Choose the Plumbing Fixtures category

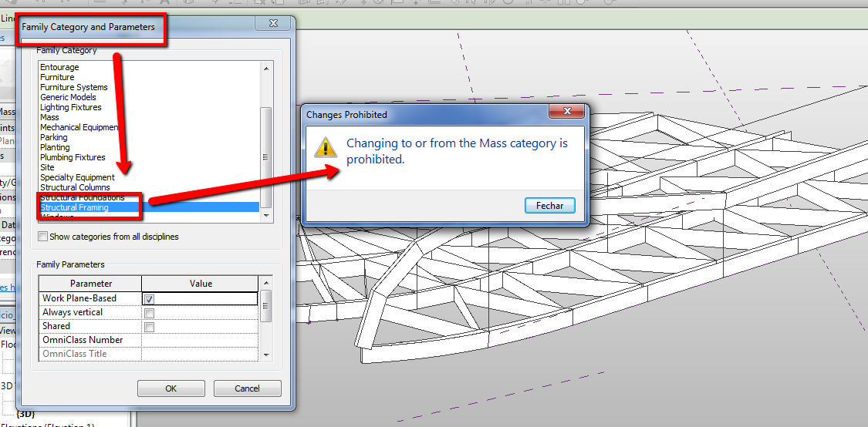coord(73,157)
